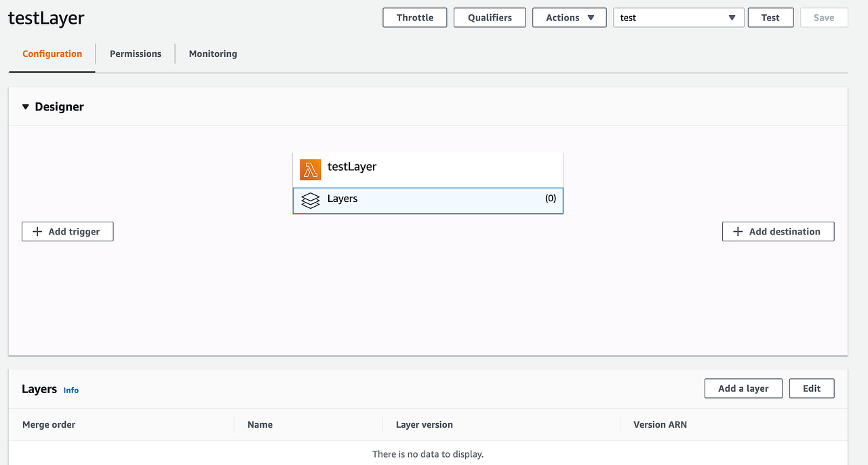The image size is (868, 465).
Task: Click the Qualifiers button
Action: [x=489, y=17]
